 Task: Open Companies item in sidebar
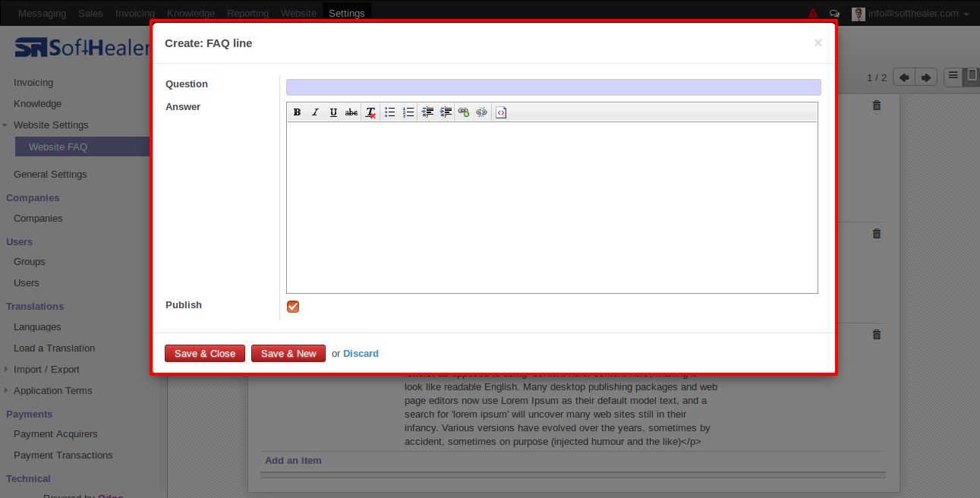(38, 219)
